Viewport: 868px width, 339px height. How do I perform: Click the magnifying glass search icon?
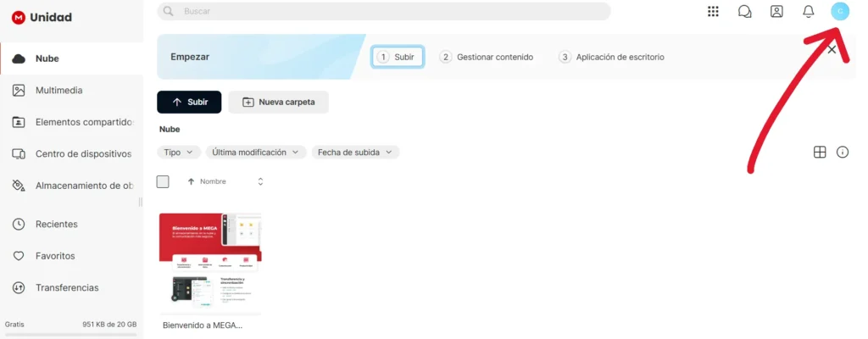pyautogui.click(x=169, y=11)
